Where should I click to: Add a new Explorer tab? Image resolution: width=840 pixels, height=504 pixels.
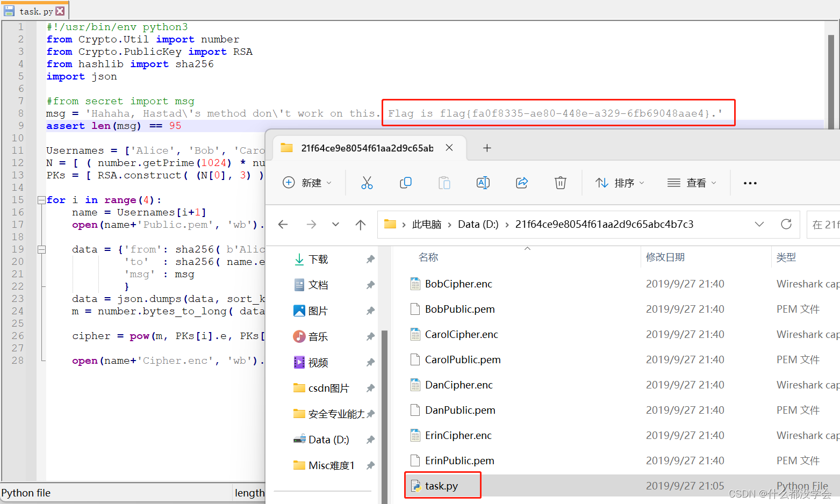tap(487, 148)
